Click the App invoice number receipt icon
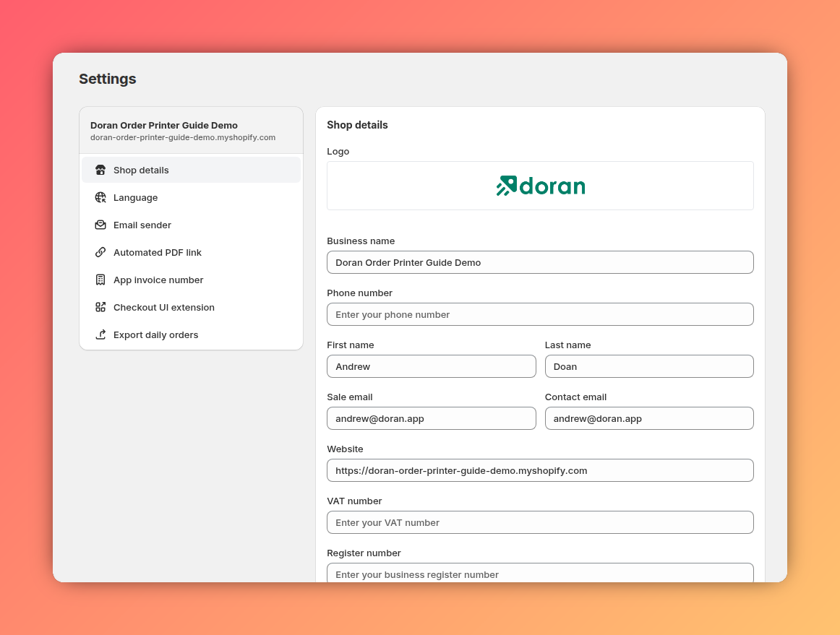 (x=100, y=280)
